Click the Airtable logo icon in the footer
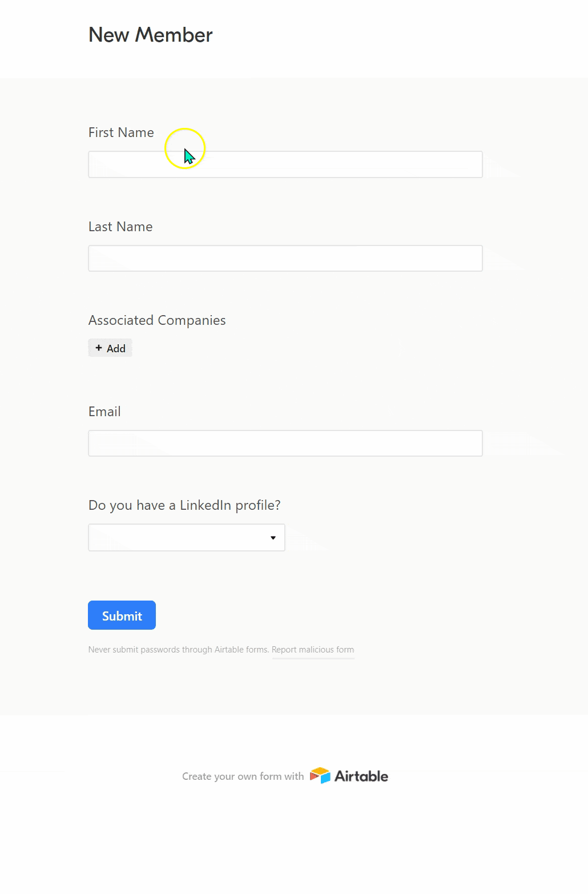This screenshot has height=894, width=588. coord(320,776)
